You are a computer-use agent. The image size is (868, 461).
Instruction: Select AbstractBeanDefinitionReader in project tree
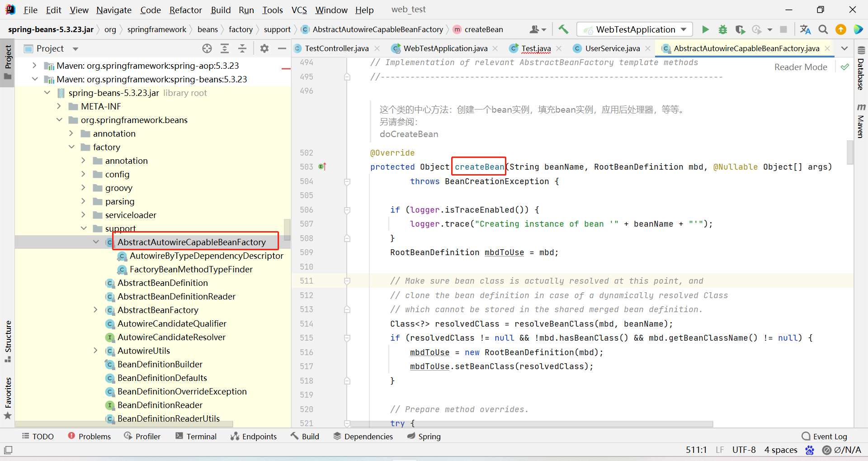pos(176,296)
